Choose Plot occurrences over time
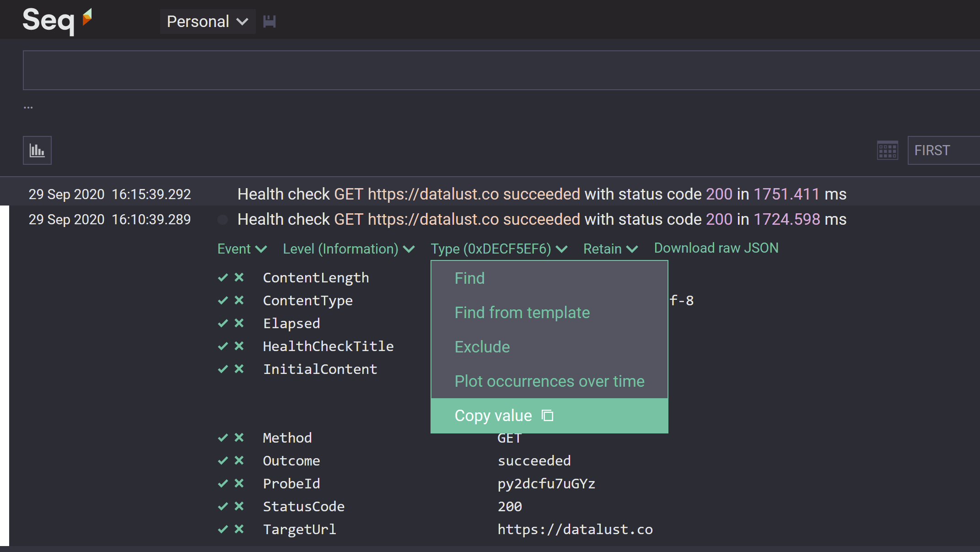The width and height of the screenshot is (980, 552). pos(549,381)
